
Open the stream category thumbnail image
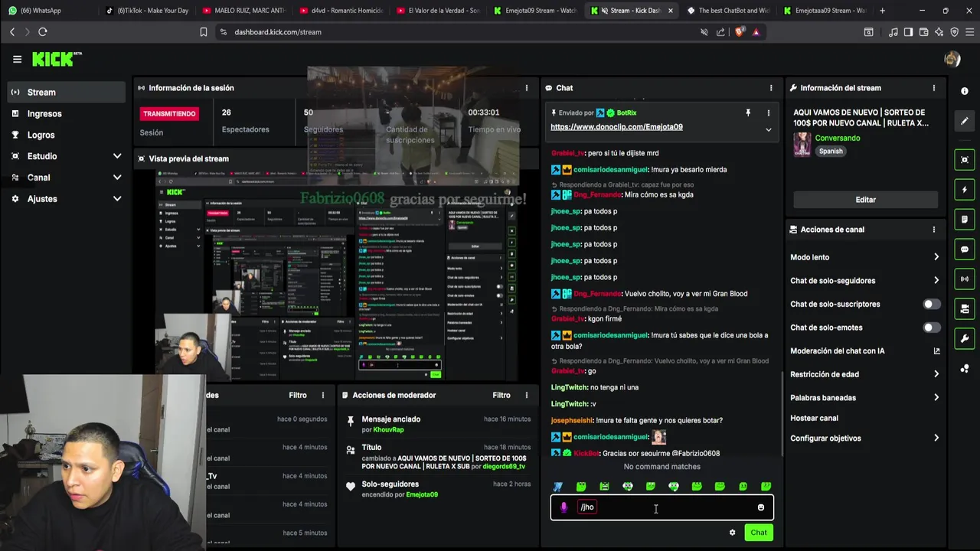pos(802,144)
